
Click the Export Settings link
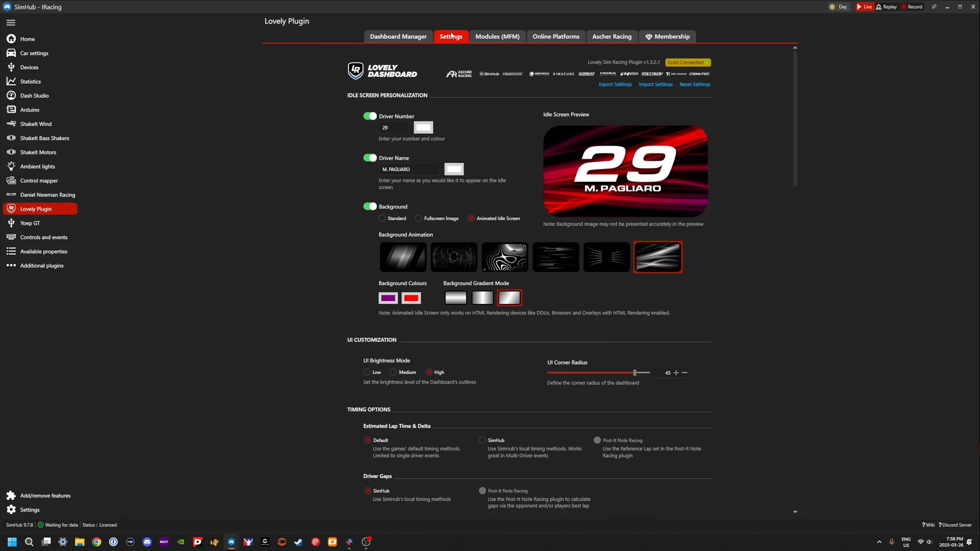pos(615,84)
